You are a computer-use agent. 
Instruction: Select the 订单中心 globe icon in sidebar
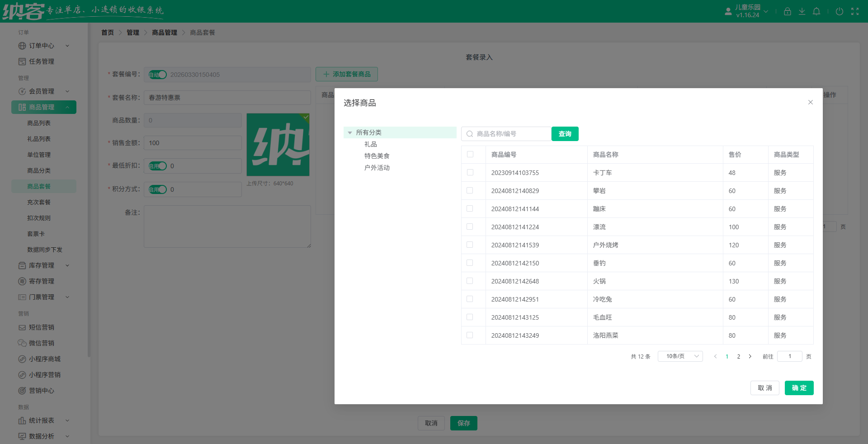click(22, 46)
